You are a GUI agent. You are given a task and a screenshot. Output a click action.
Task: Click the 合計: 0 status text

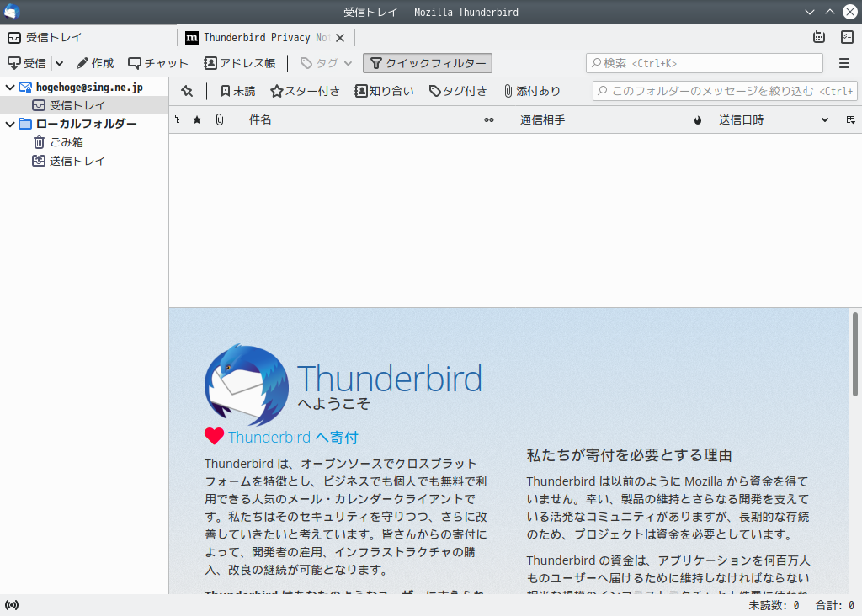834,605
